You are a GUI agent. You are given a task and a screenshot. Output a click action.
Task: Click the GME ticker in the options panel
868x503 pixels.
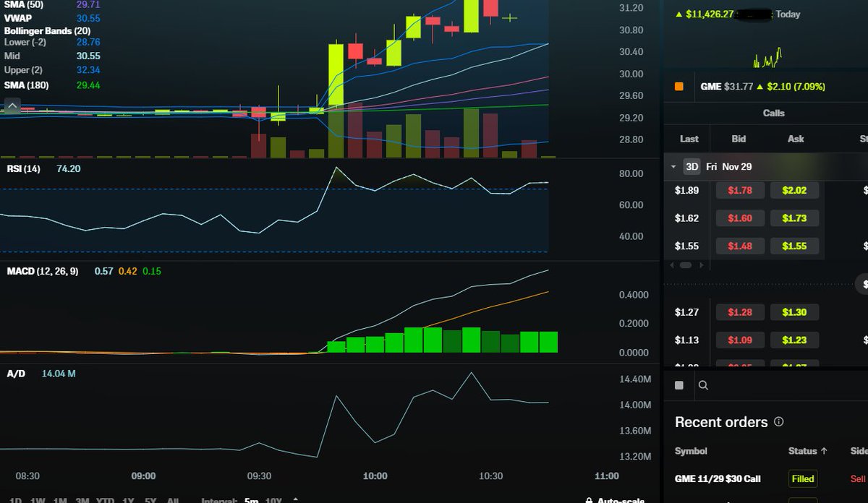711,87
